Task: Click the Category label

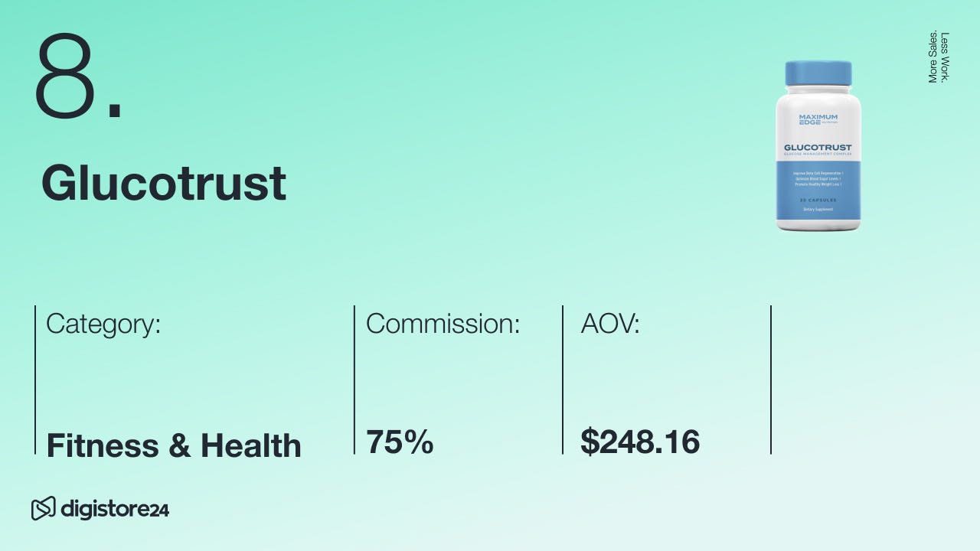Action: 103,324
